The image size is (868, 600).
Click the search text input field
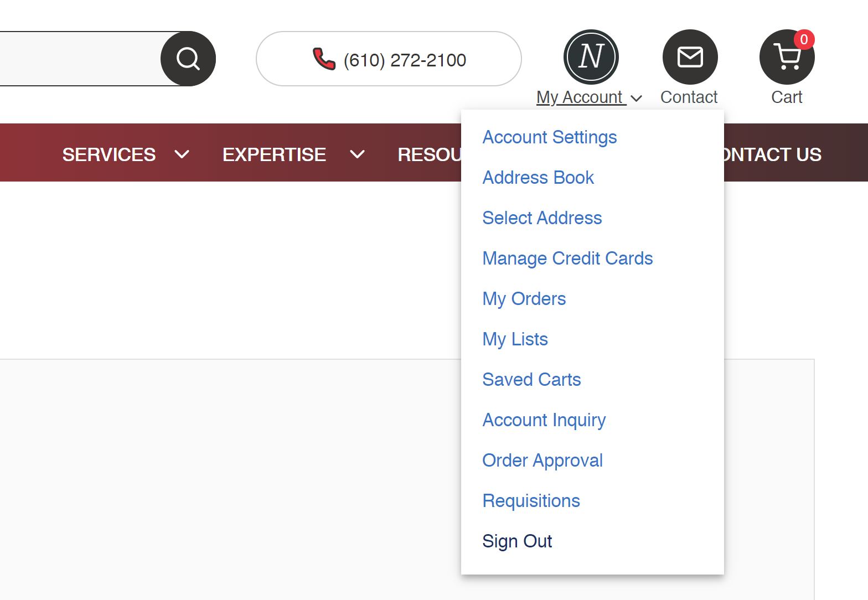pyautogui.click(x=77, y=59)
